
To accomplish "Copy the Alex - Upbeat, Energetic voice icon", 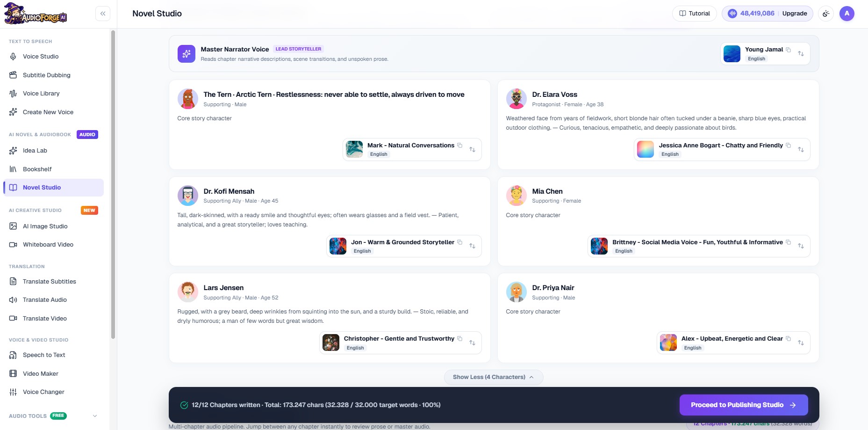I will [x=789, y=339].
